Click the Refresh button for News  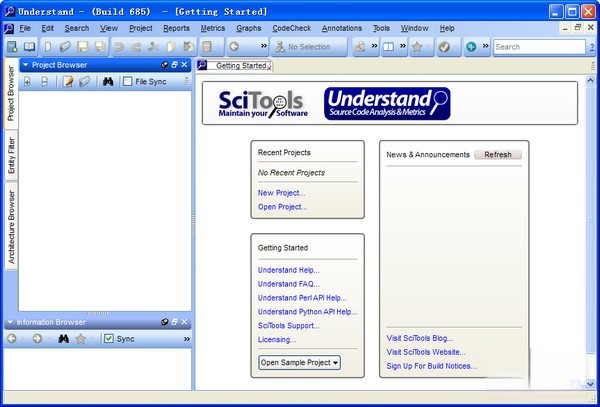click(497, 155)
